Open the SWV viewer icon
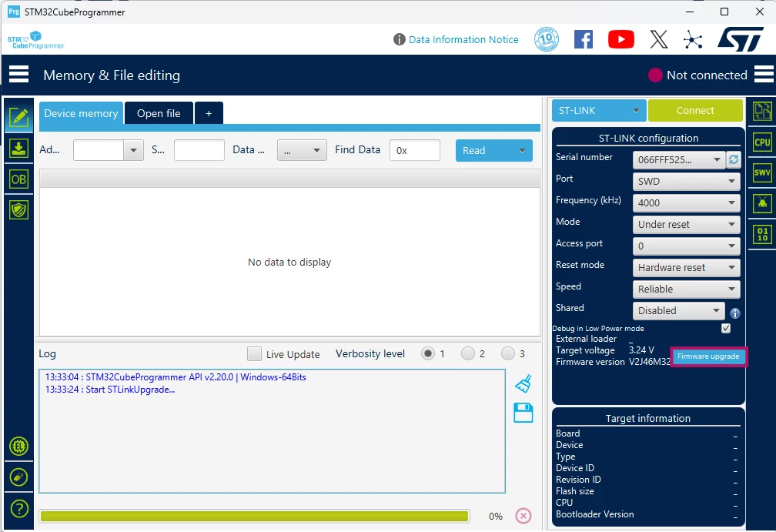This screenshot has height=532, width=776. (762, 172)
